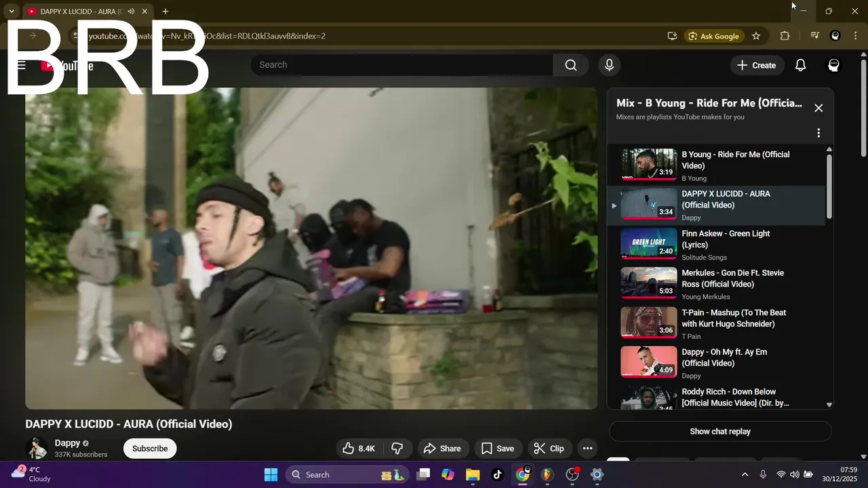The image size is (868, 488).
Task: Open the Mix playlist three-dot options
Action: (818, 133)
